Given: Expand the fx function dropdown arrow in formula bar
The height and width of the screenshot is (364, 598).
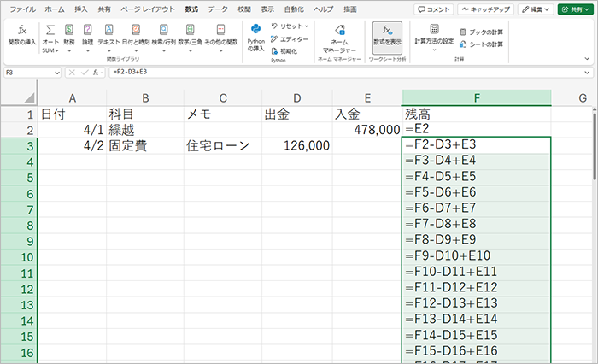Looking at the screenshot, I should click(x=102, y=73).
